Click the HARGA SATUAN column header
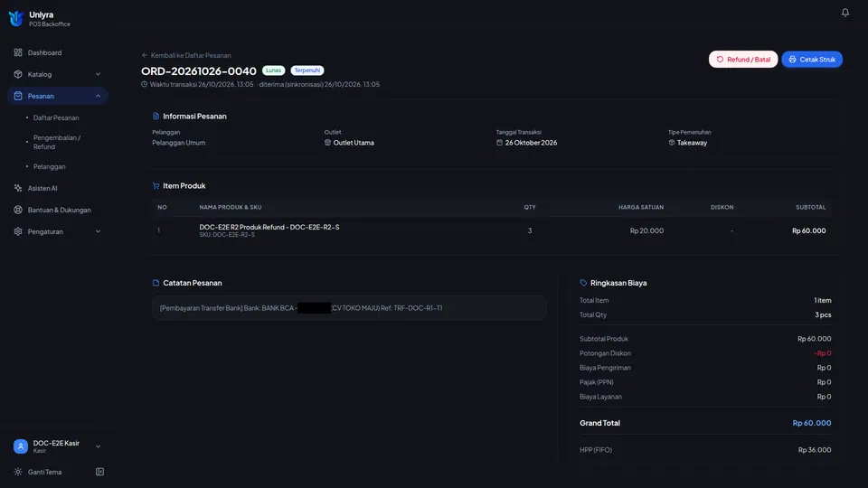Viewport: 868px width, 488px height. coord(641,207)
